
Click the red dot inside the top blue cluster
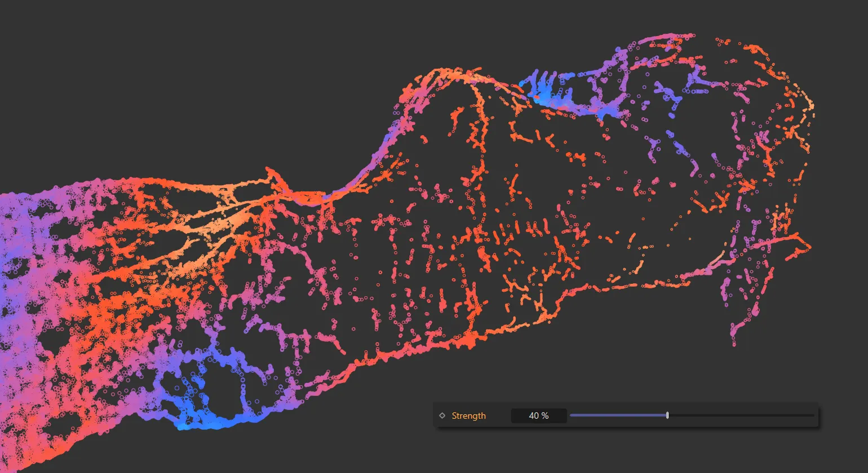(x=537, y=97)
